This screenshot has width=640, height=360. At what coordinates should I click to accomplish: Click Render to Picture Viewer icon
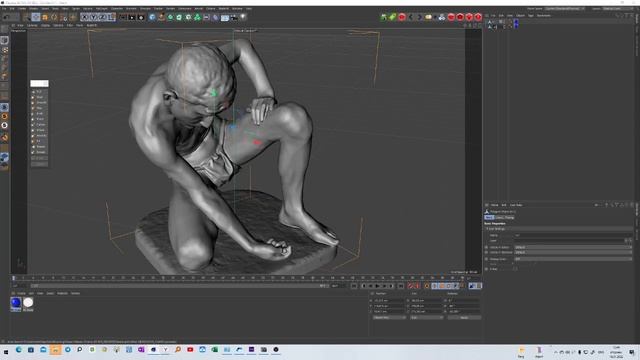coord(132,17)
